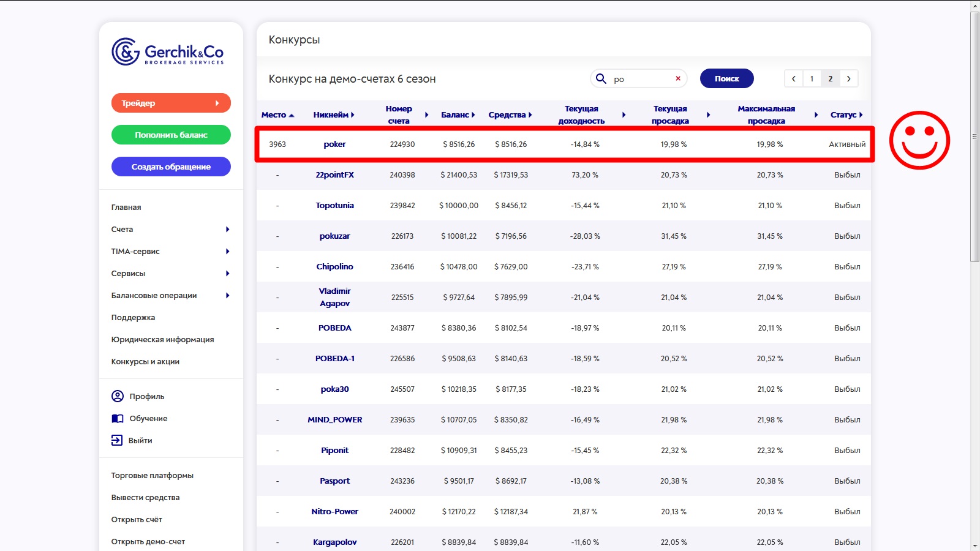Click the Пополнить баланс button
980x551 pixels.
[171, 135]
